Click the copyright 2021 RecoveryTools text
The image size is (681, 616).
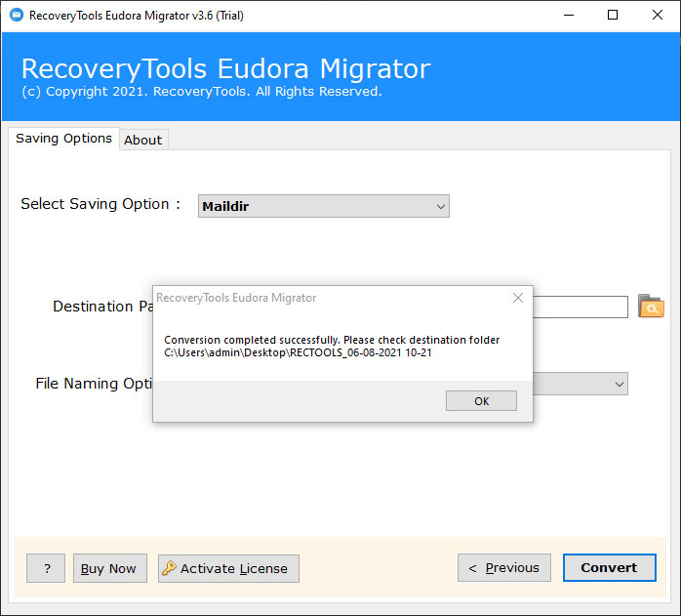click(202, 92)
